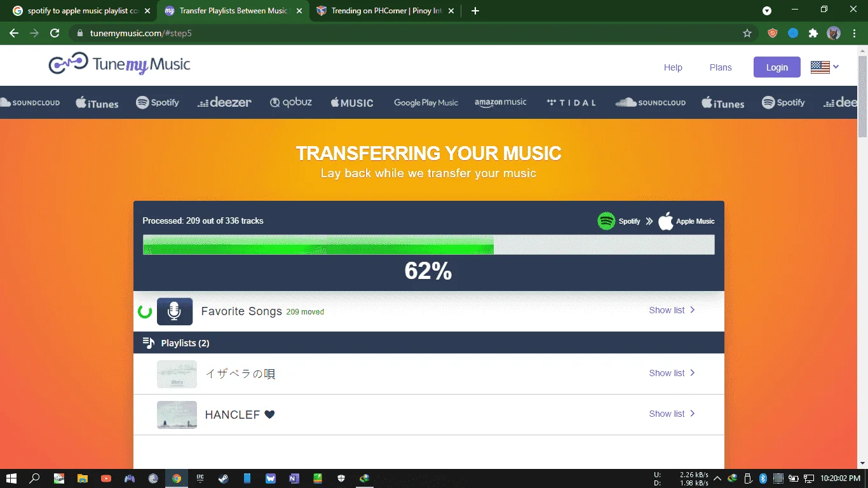Close the PHCorner tab
This screenshot has height=488, width=868.
click(451, 11)
